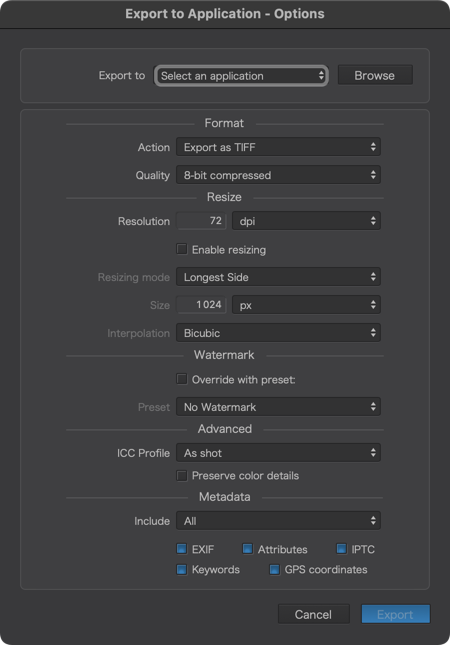Click the Size field showing 1024
The width and height of the screenshot is (450, 645).
202,305
